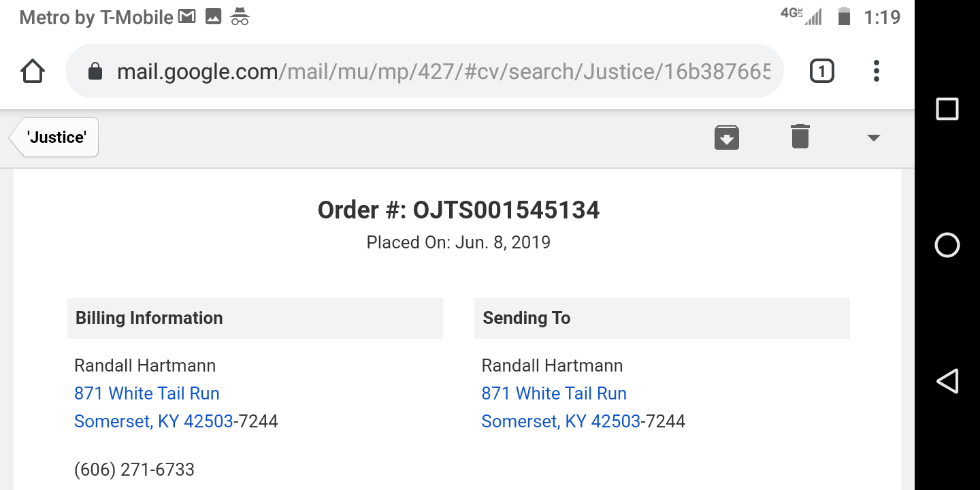Screen dimensions: 980x490
Task: Tap the phone number (606) 271-6733
Action: [134, 470]
